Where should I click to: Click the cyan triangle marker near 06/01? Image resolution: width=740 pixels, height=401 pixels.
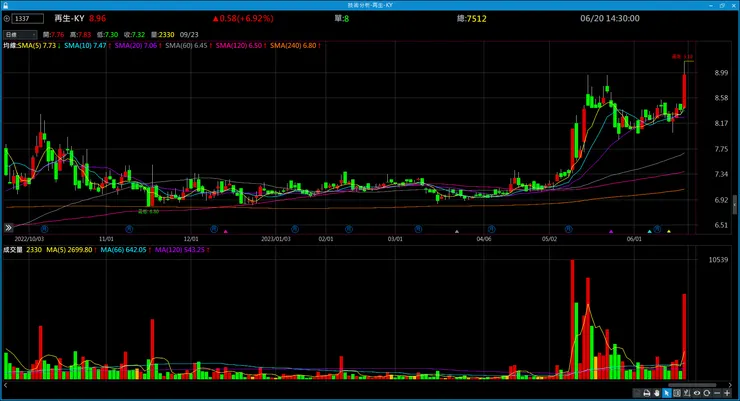pyautogui.click(x=649, y=232)
